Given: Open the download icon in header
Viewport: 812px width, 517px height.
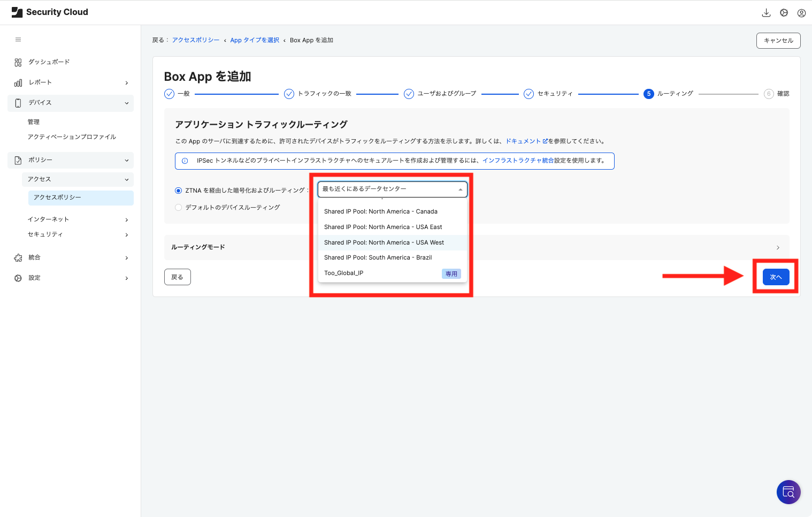Looking at the screenshot, I should (x=766, y=13).
